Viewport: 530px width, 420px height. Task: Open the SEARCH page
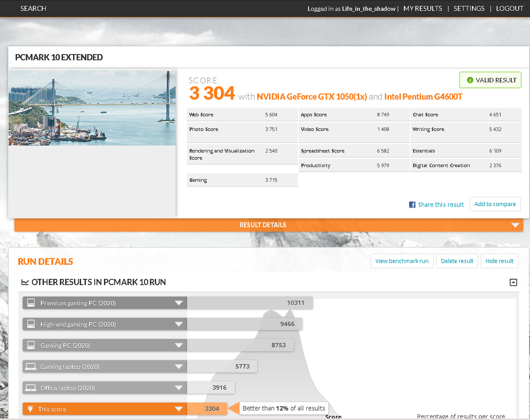point(33,9)
